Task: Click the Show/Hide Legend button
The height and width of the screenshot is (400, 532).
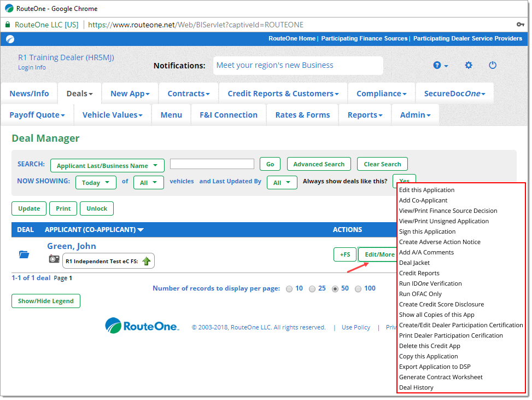Action: coord(46,301)
